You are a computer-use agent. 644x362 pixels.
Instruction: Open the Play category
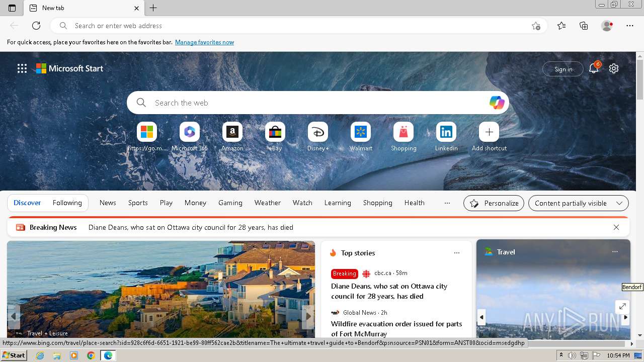point(166,203)
